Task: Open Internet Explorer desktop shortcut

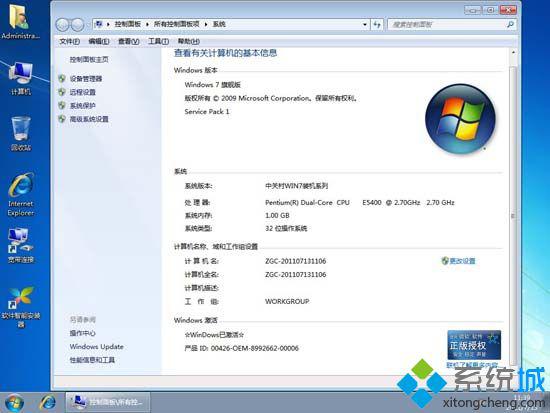Action: tap(21, 195)
